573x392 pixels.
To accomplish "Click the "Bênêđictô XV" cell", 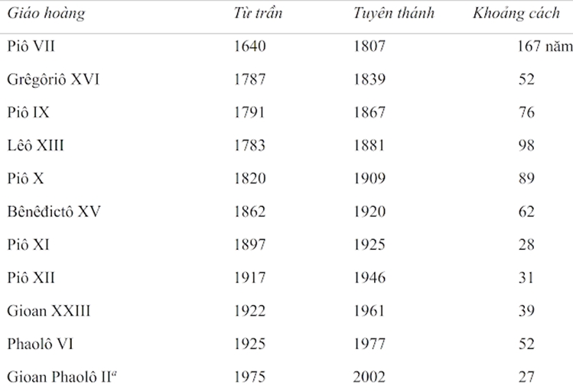I will [53, 212].
